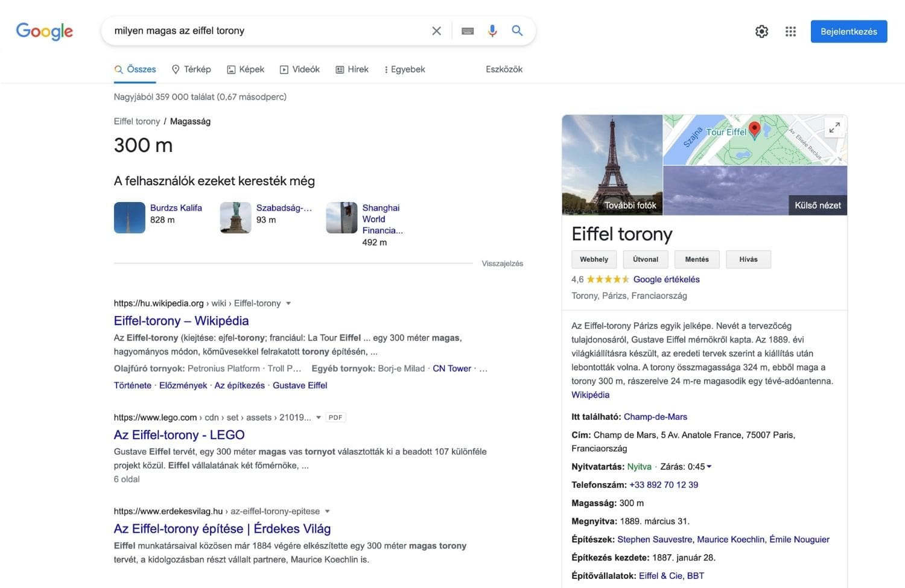Open Az Eiffel-torony építése Érdekes Világ result
Screen dimensions: 905x588
point(222,529)
